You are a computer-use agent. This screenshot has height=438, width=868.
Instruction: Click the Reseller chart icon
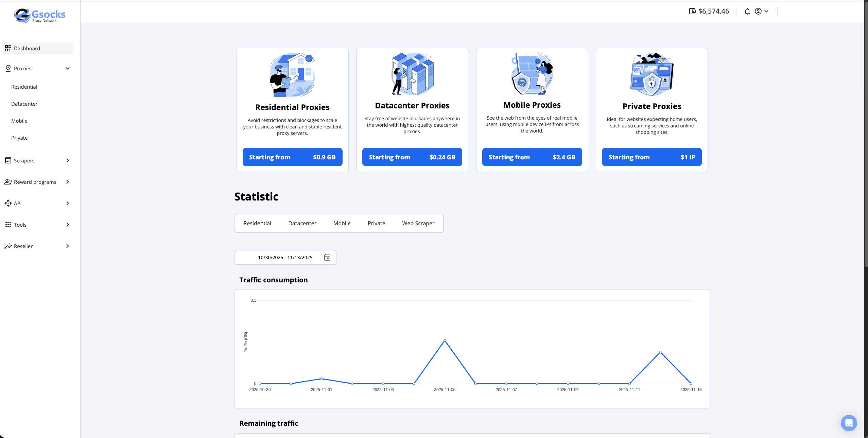pos(8,246)
